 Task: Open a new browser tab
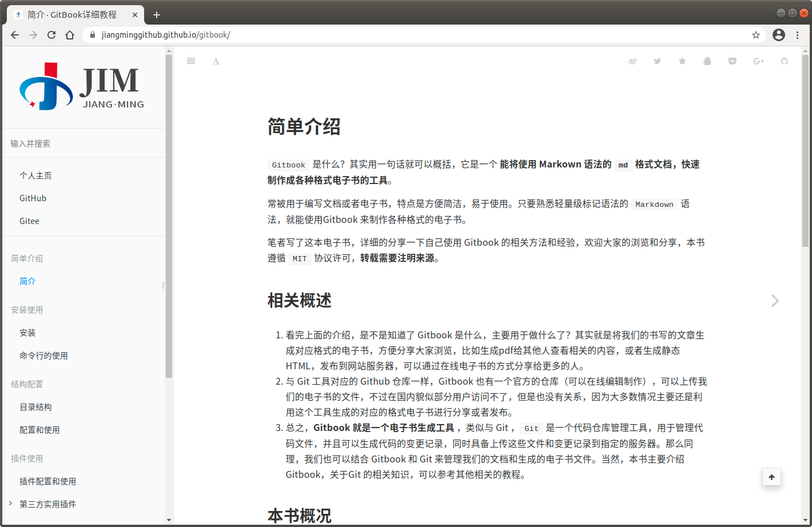157,15
